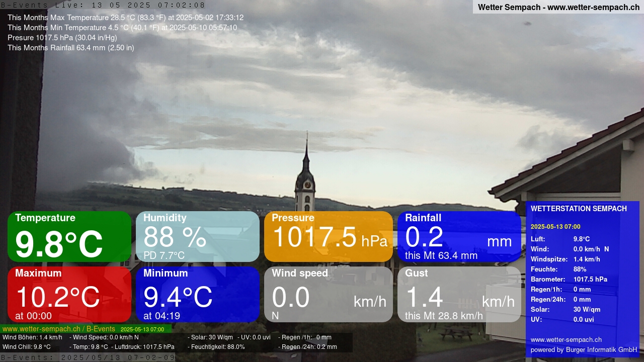Click the 'UV: 0.0 uvi' row in station panel
This screenshot has height=362, width=644.
(562, 320)
